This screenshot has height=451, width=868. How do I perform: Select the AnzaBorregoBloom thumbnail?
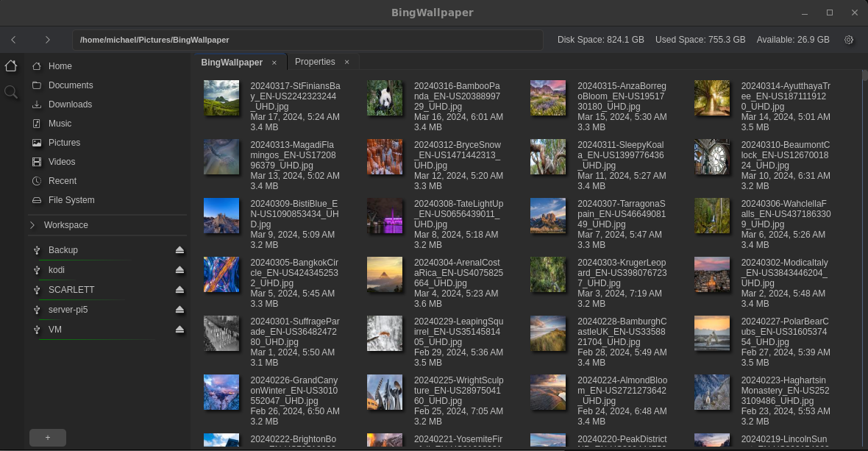(548, 98)
